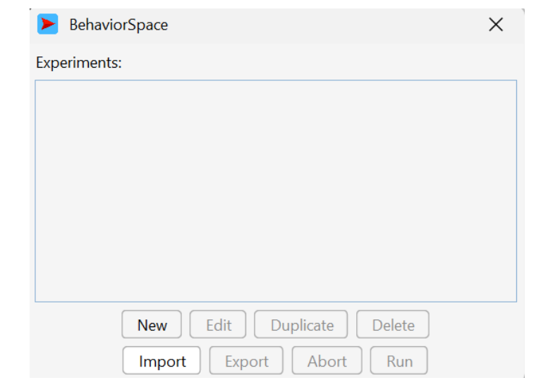Click the NetLogo red arrow app icon
Image resolution: width=553 pixels, height=392 pixels.
[48, 24]
